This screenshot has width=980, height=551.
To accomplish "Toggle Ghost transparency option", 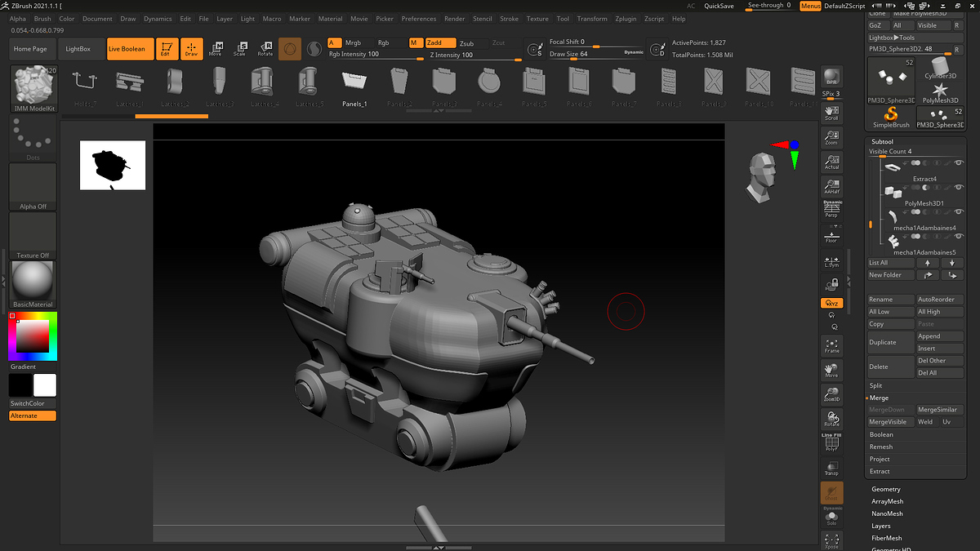I will [831, 492].
